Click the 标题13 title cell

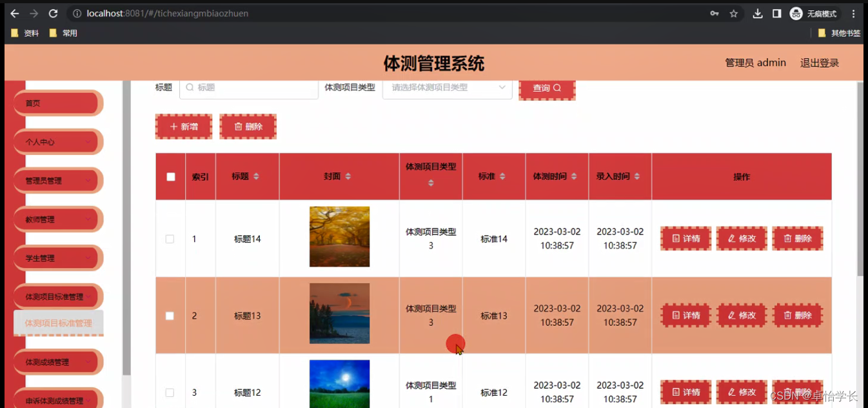[248, 316]
